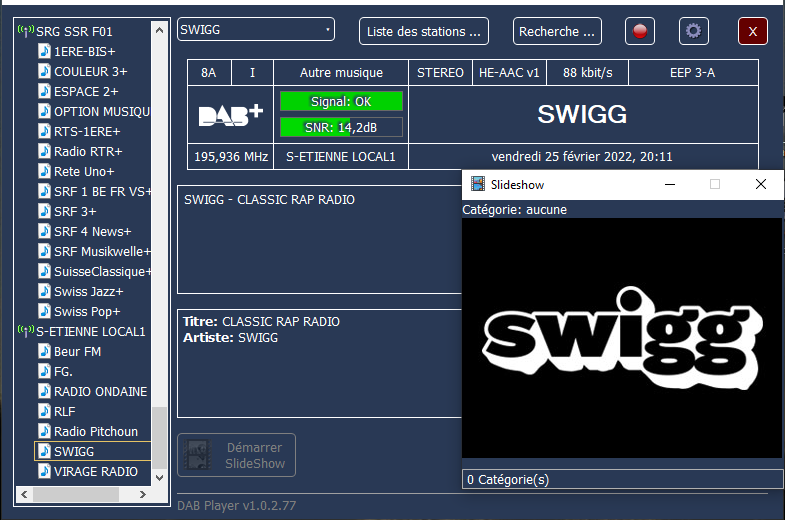Click the music note icon beside ESPACE 2+
Screen dimensions: 785x520
point(45,91)
